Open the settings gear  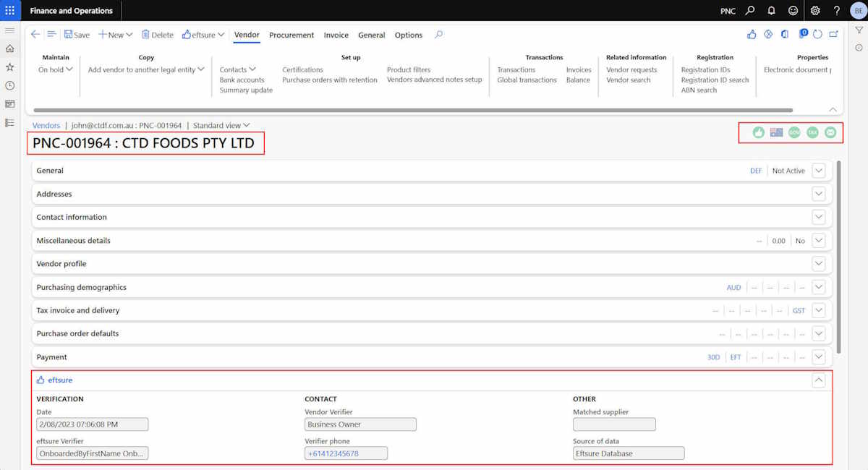tap(815, 10)
